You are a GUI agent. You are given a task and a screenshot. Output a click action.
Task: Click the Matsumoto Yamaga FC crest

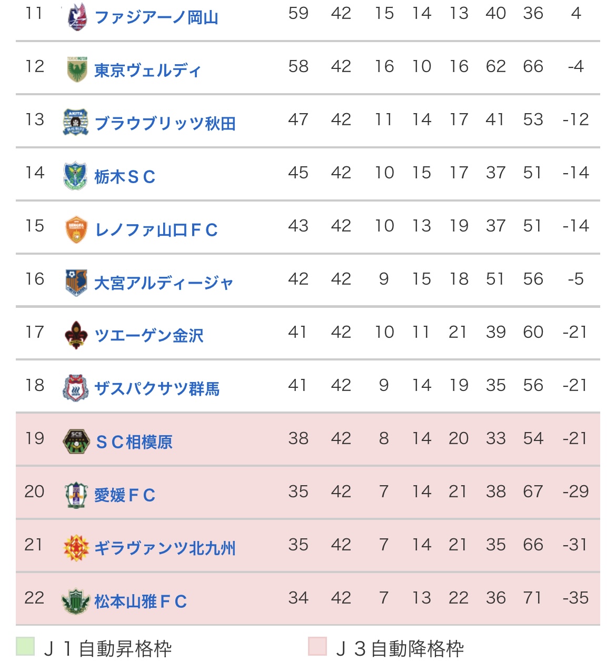point(76,601)
